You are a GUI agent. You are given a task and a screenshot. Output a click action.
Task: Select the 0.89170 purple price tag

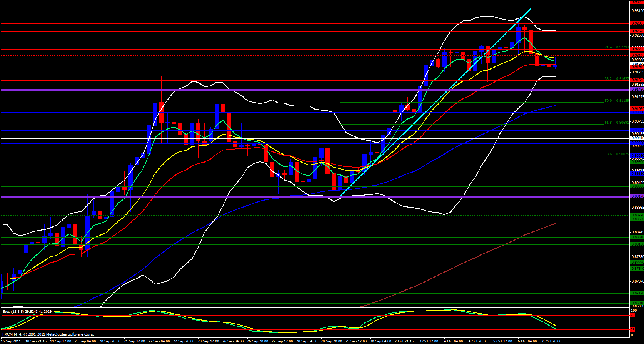(x=637, y=196)
